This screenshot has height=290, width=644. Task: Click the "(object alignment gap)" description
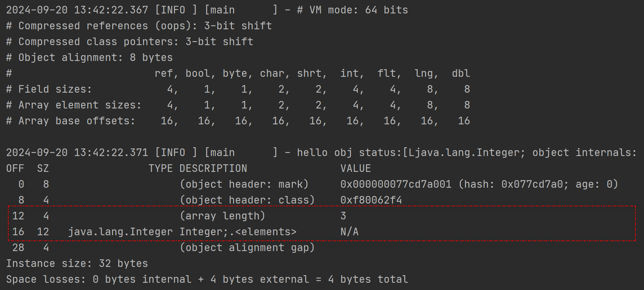point(247,248)
